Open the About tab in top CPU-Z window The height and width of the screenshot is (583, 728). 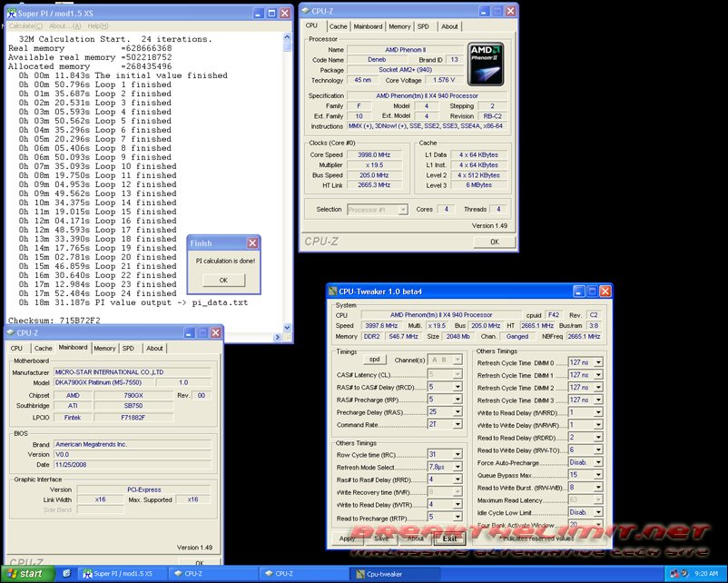[x=449, y=26]
